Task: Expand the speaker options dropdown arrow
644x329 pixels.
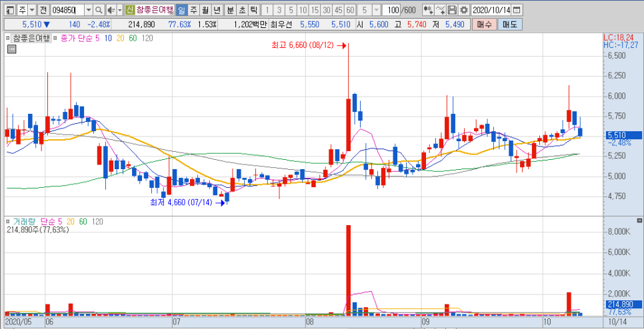Action: coord(119,10)
